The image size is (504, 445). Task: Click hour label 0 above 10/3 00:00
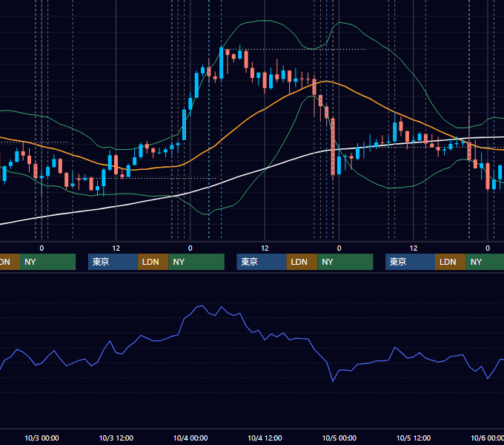coord(42,248)
